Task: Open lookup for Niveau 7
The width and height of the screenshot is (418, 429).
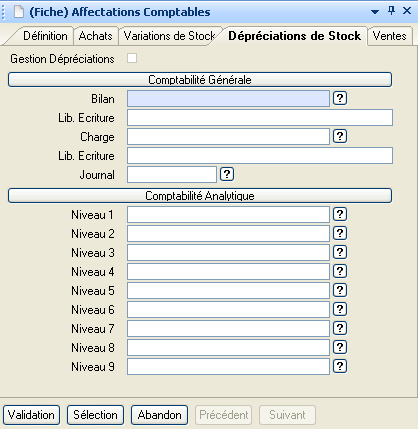Action: 340,328
